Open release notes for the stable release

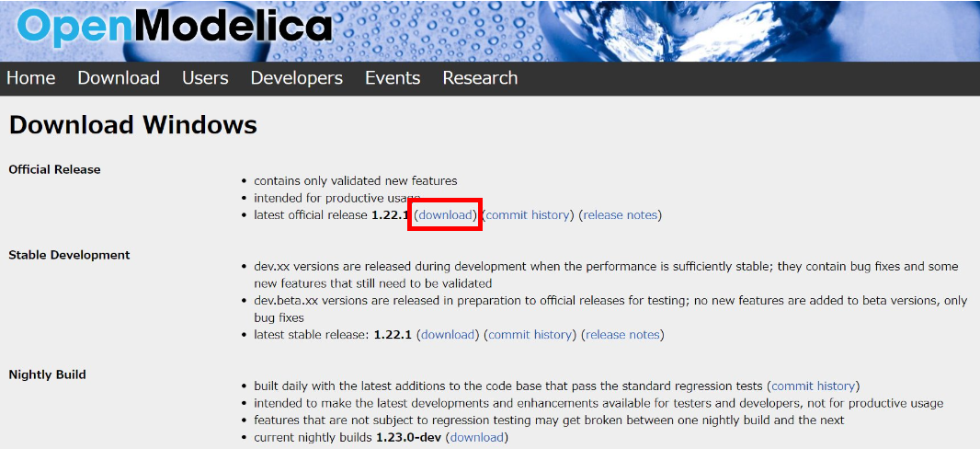[622, 335]
